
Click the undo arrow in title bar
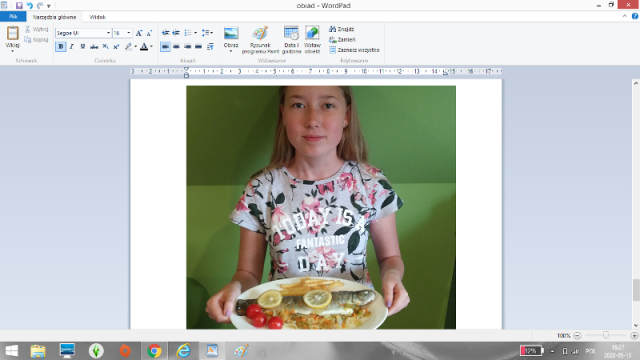point(29,5)
